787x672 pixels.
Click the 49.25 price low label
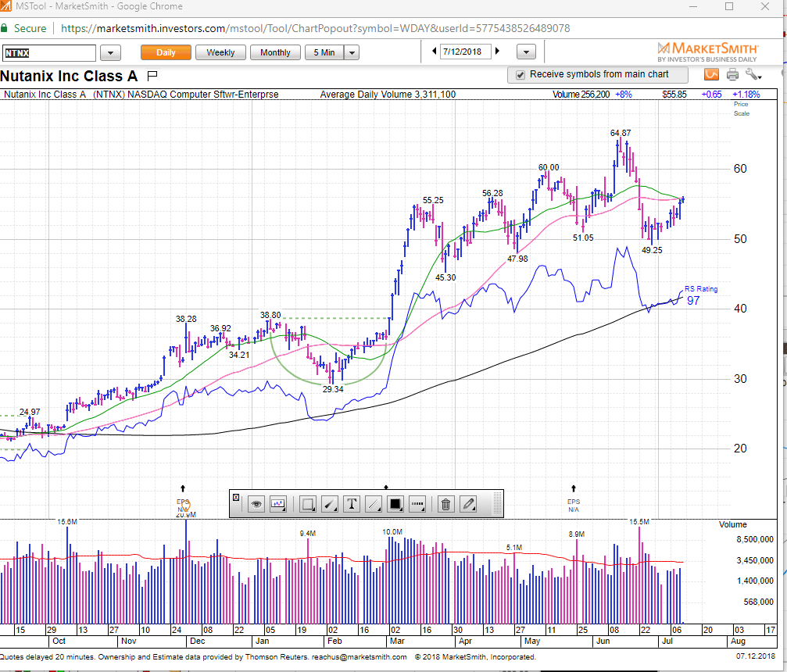click(652, 250)
